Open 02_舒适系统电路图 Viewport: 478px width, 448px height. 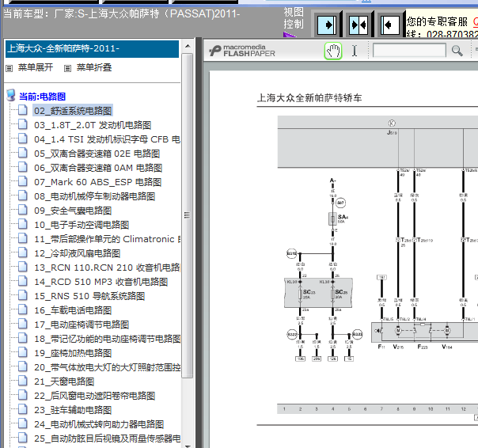click(73, 111)
